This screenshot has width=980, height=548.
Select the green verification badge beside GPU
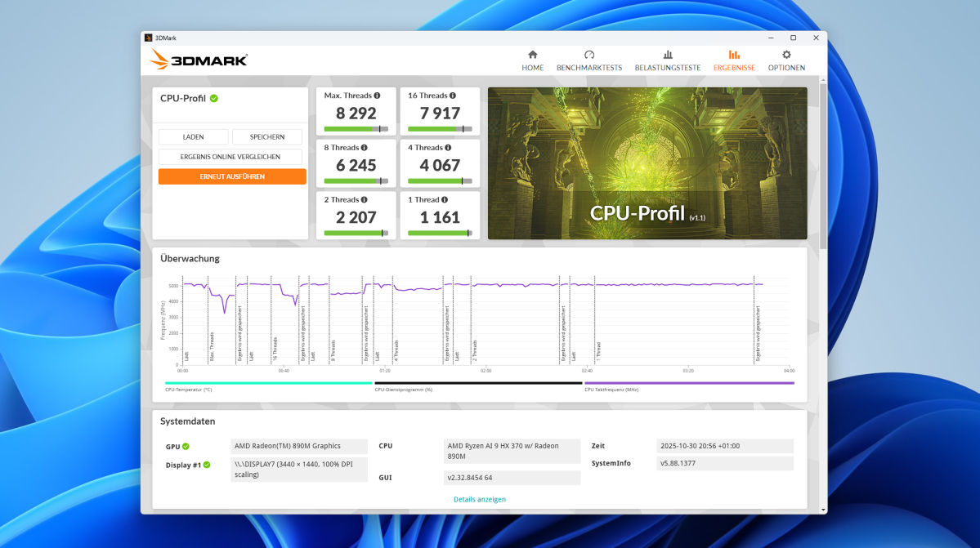186,446
